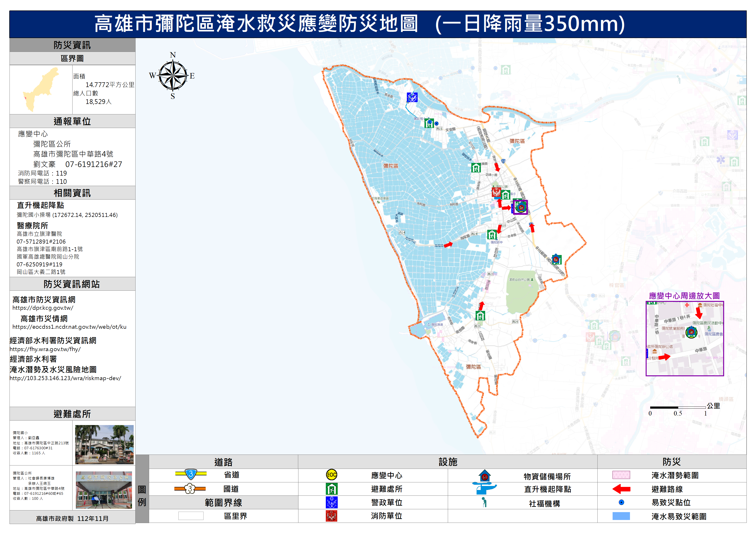
Task: Click the 區界圖 district outline thumbnail
Action: (41, 89)
